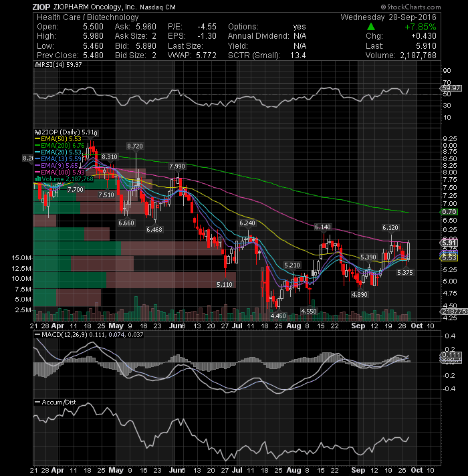The height and width of the screenshot is (476, 468).
Task: Click the 5.210 price annotation
Action: [x=292, y=265]
